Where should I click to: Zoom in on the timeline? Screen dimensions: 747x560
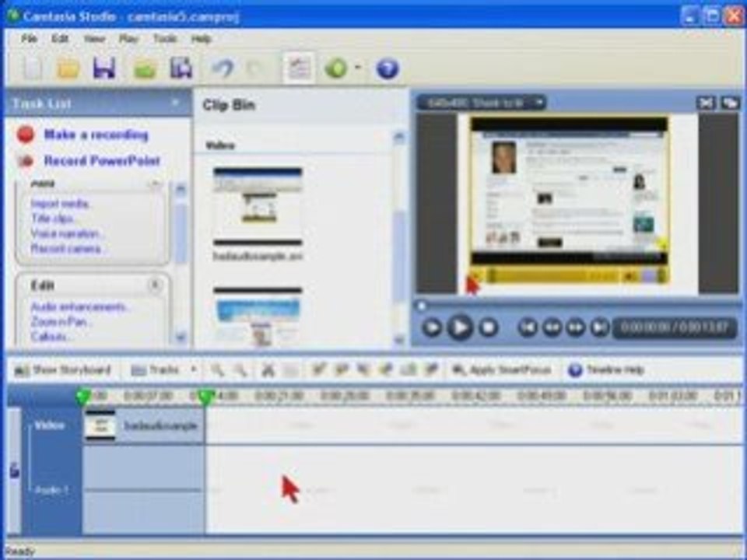point(217,370)
